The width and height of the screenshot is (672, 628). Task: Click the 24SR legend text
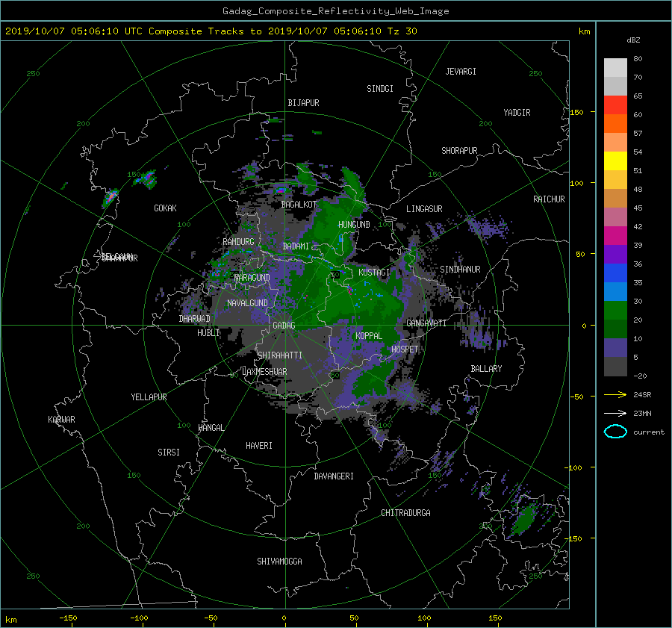click(x=642, y=395)
